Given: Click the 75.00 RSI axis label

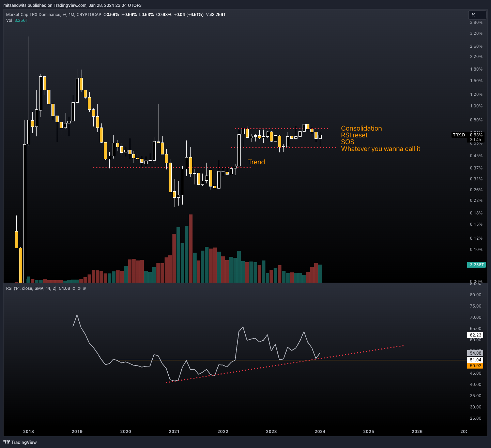Looking at the screenshot, I should click(x=476, y=306).
